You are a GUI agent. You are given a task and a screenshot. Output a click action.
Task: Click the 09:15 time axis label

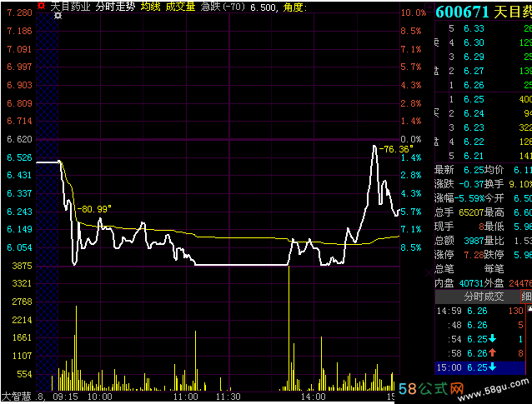(66, 397)
